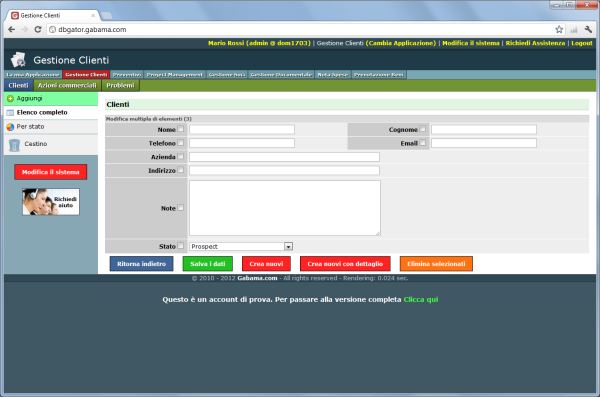Click the Richiedi aiuto support thumbnail
The image size is (600, 397).
(x=51, y=202)
